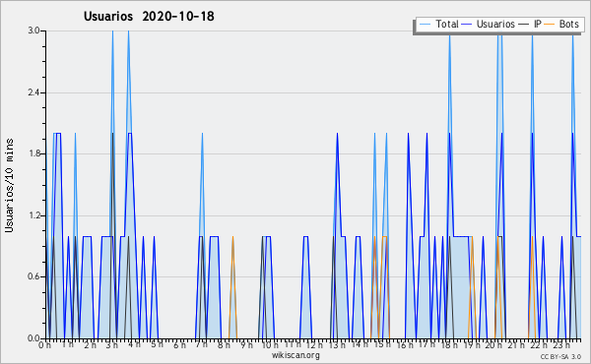The height and width of the screenshot is (364, 591).
Task: Click the '2.4' y-axis value
Action: coord(33,92)
